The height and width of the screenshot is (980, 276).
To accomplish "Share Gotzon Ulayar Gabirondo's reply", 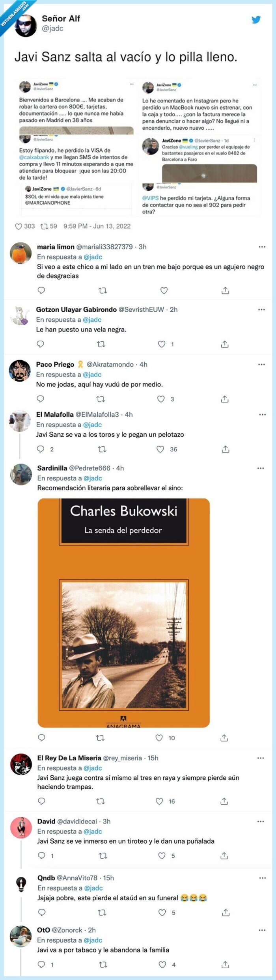I will [x=225, y=344].
